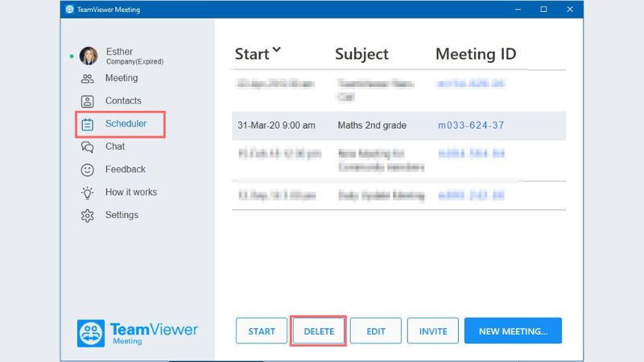
Task: Sort meetings by Start column header
Action: 252,54
